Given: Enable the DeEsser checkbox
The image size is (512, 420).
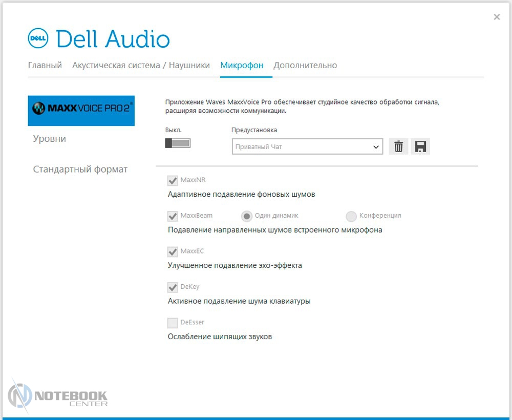Looking at the screenshot, I should point(173,323).
